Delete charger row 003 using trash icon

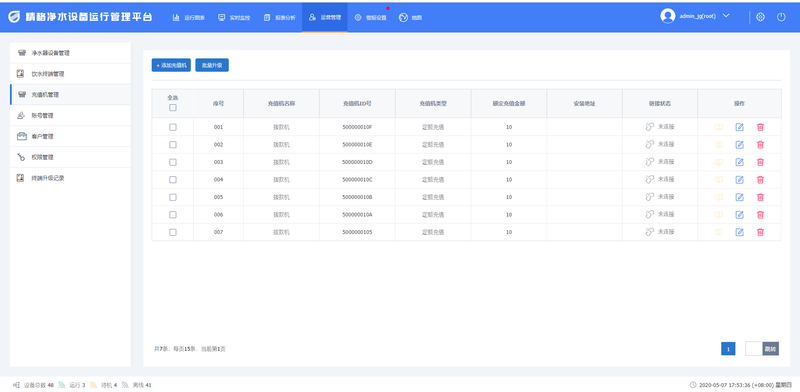tap(760, 162)
